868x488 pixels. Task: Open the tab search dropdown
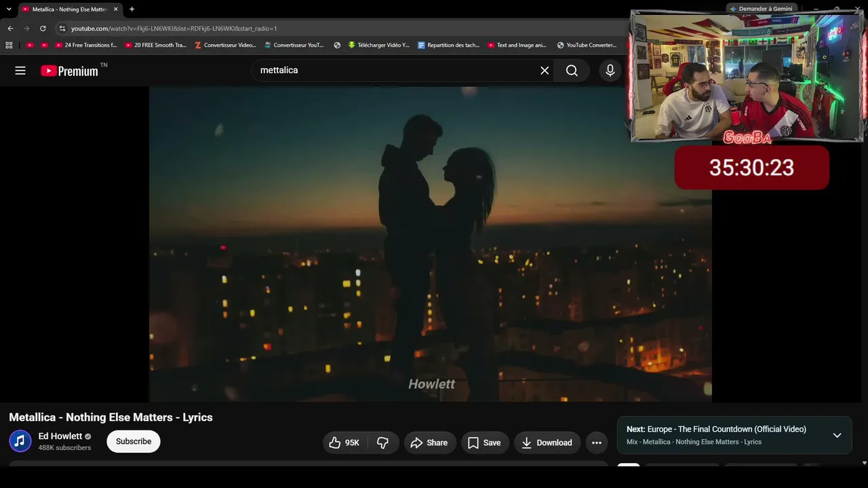tap(9, 9)
